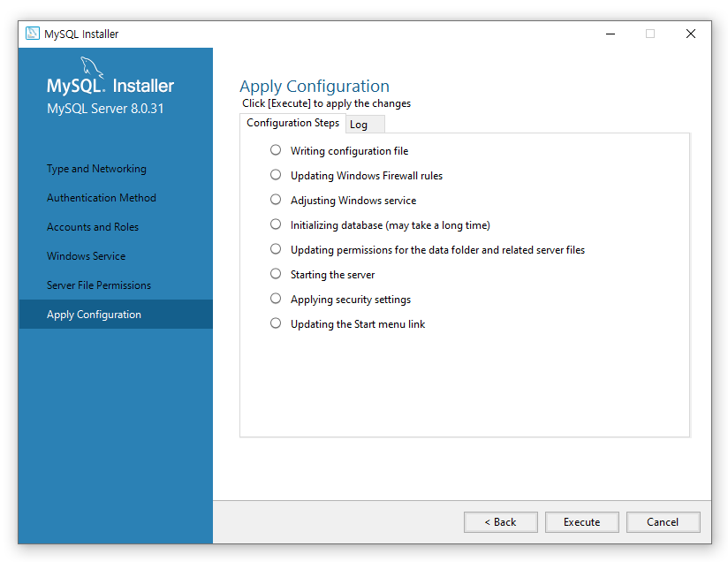728x562 pixels.
Task: Open the Log tab
Action: (x=365, y=125)
